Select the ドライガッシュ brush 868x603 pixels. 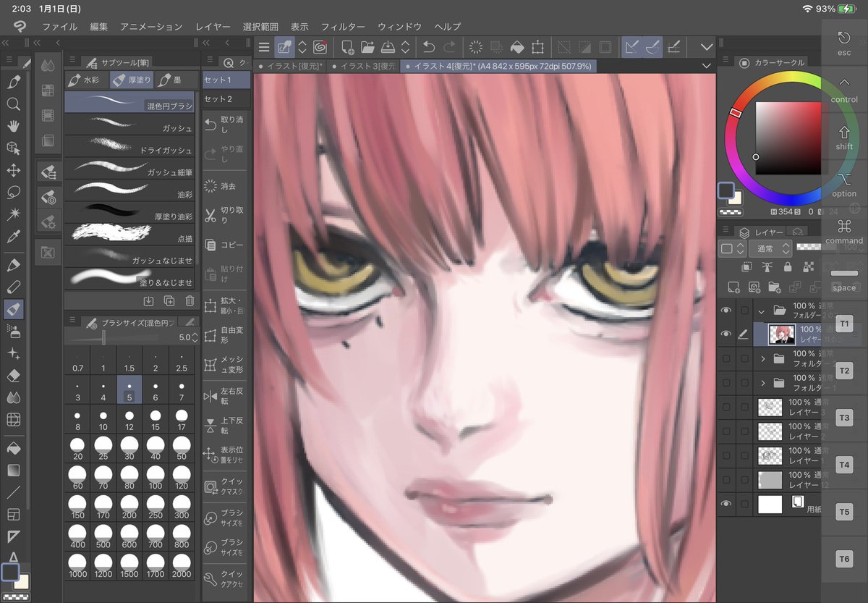point(130,147)
